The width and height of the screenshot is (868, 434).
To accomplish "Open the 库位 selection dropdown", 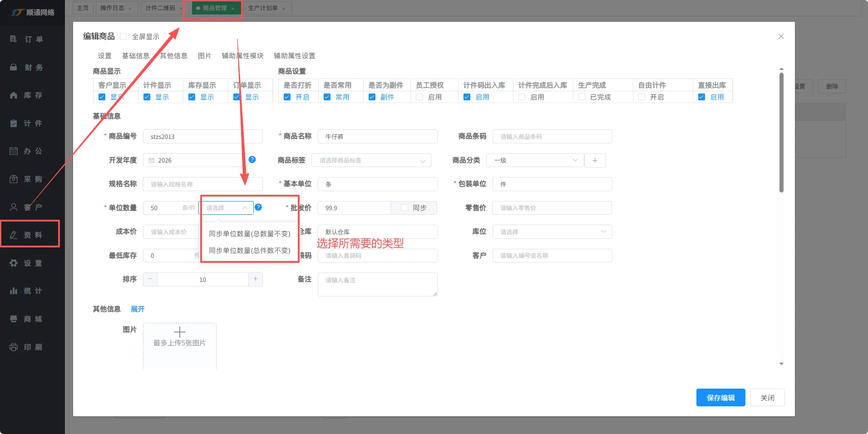I will click(x=552, y=232).
